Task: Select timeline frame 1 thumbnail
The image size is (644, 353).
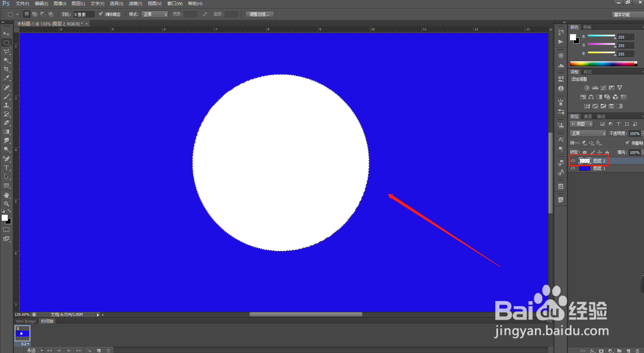Action: point(22,333)
